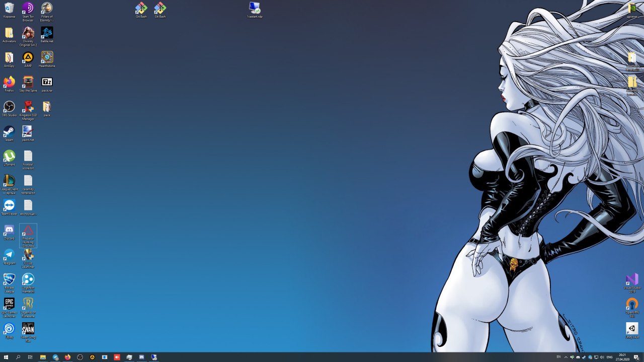Click the Remote Desktop taskbar button
The width and height of the screenshot is (644, 362).
click(x=154, y=357)
